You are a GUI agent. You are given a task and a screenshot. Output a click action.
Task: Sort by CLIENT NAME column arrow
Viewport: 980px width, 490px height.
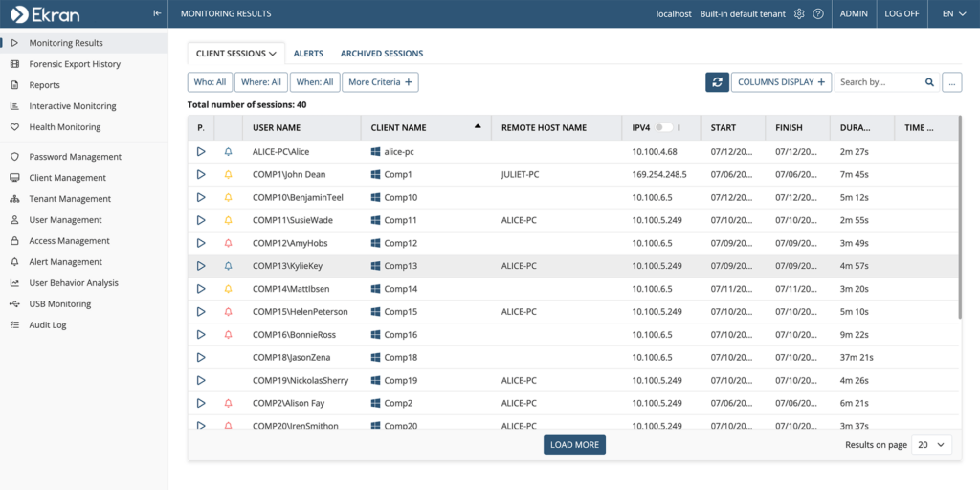coord(479,126)
